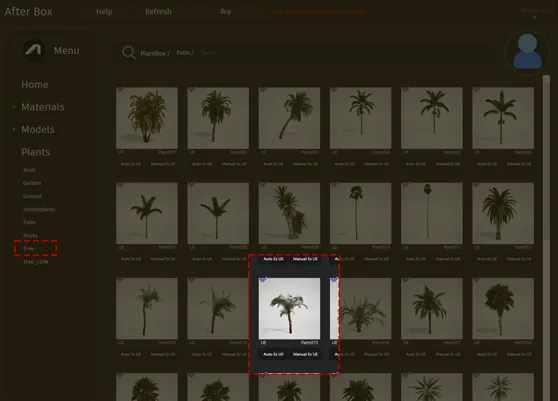Viewport: 558px width, 401px height.
Task: Click the checkmark badge on Palm009 thumbnail
Action: (263, 184)
